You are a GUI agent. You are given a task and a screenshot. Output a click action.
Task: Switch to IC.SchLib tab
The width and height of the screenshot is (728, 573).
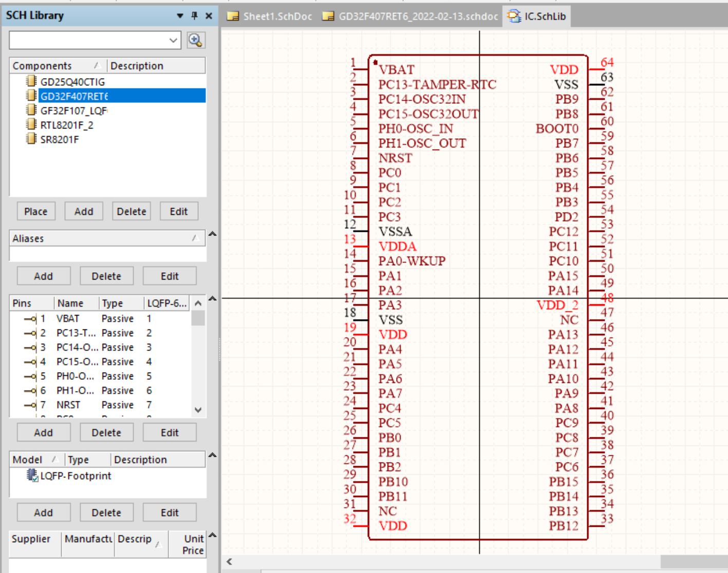tap(537, 16)
